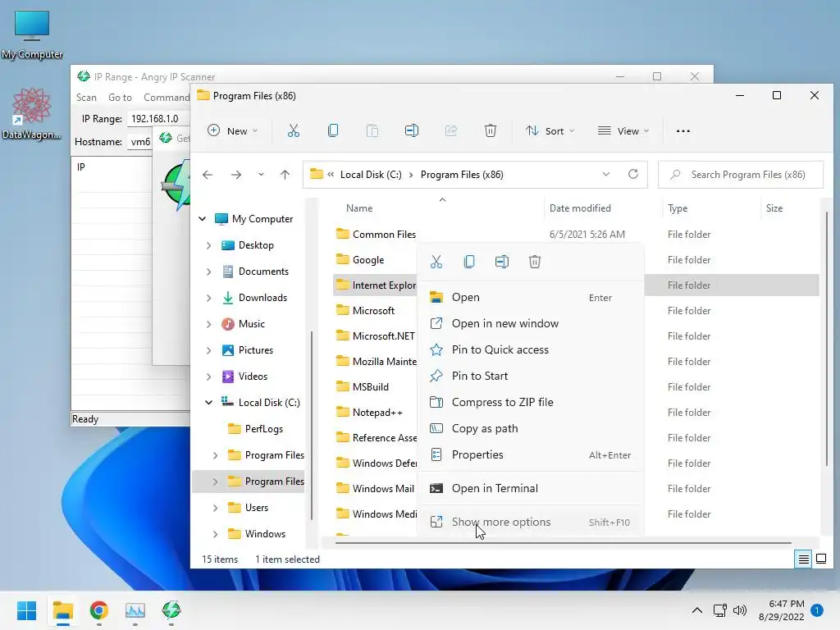Open Go to menu in Angry IP Scanner

(120, 98)
